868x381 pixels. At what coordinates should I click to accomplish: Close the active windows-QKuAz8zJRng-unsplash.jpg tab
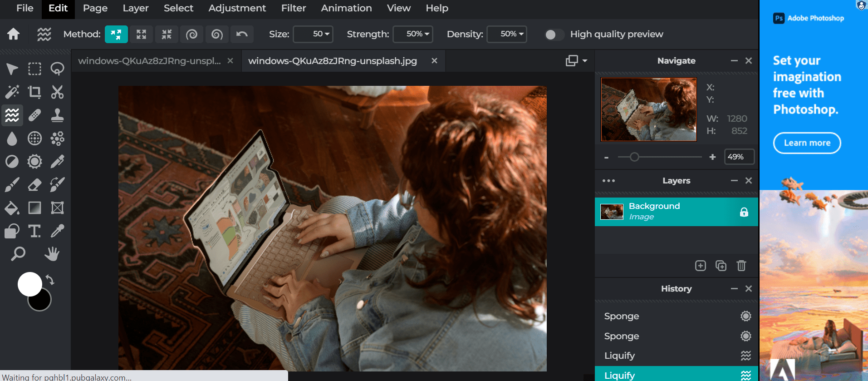click(434, 61)
